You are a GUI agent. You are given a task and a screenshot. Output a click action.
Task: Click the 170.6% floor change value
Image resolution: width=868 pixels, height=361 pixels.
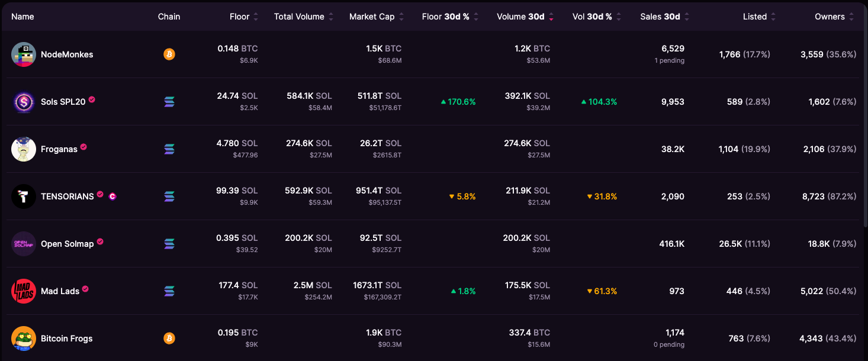(x=462, y=102)
